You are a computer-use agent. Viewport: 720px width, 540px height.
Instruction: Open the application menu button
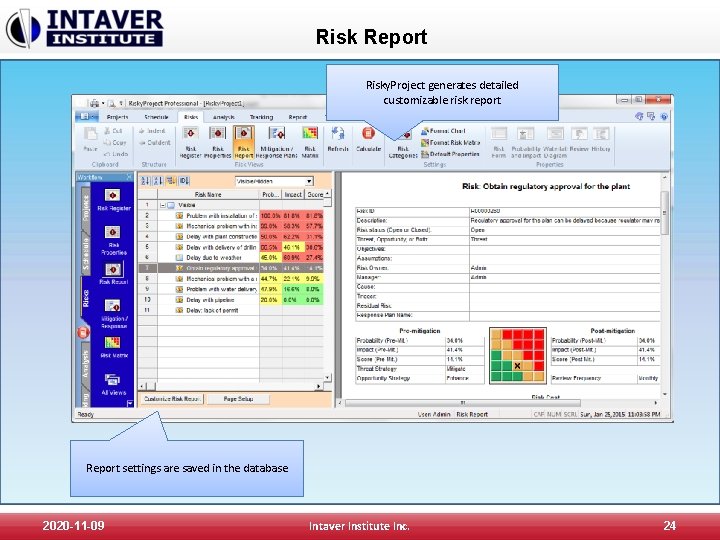(x=86, y=117)
